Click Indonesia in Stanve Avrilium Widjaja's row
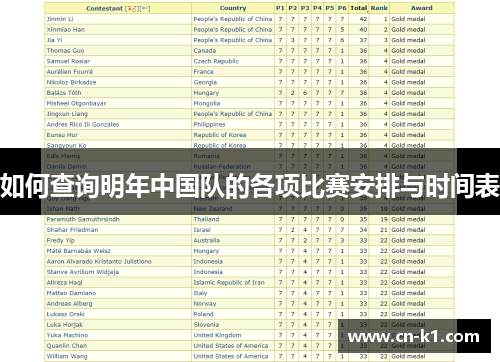The height and width of the screenshot is (362, 500). [x=208, y=272]
